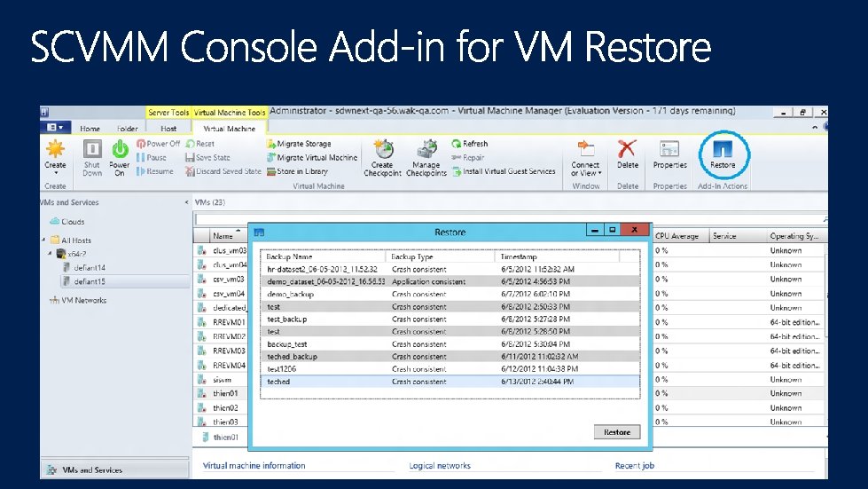Open the Folder ribbon tab
Screen dimensions: 868x489
click(128, 129)
